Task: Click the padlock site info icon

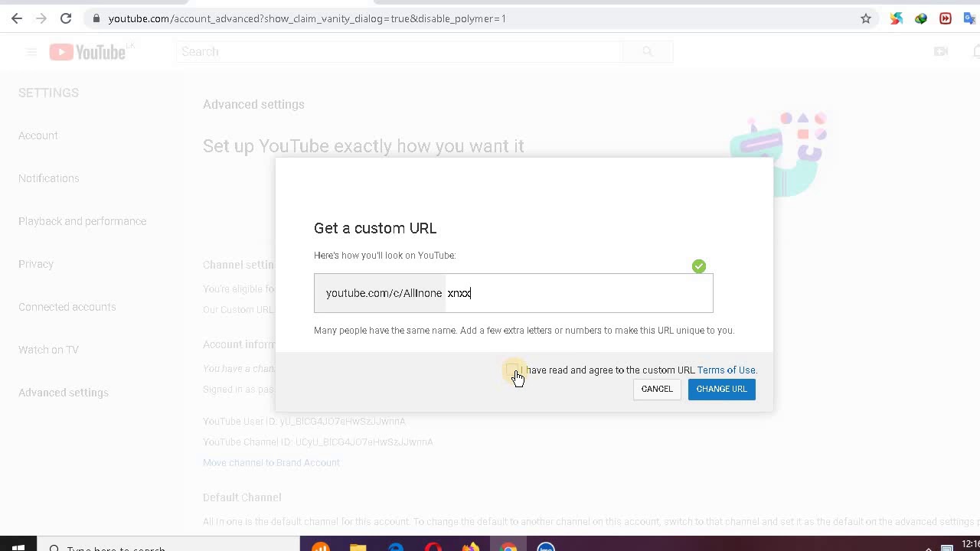Action: [x=96, y=18]
